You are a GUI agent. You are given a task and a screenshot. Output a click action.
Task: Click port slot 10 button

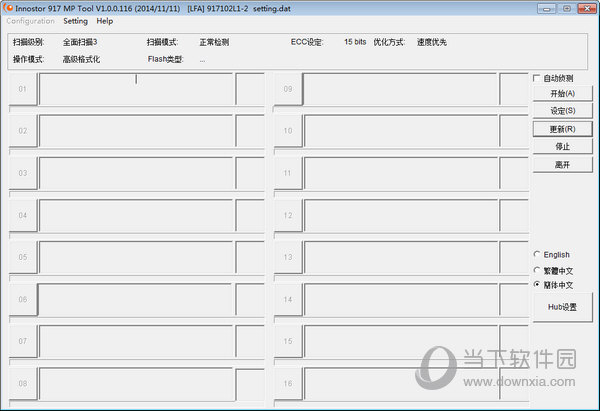(x=288, y=131)
